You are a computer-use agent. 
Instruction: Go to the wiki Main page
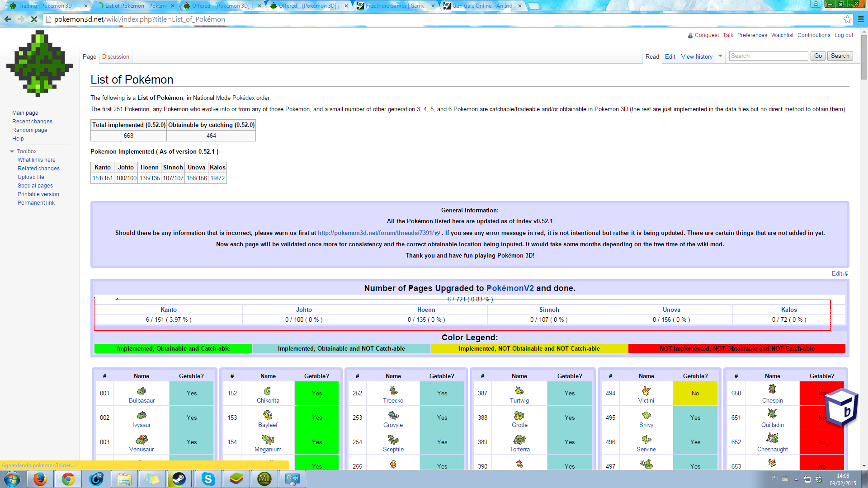(25, 113)
